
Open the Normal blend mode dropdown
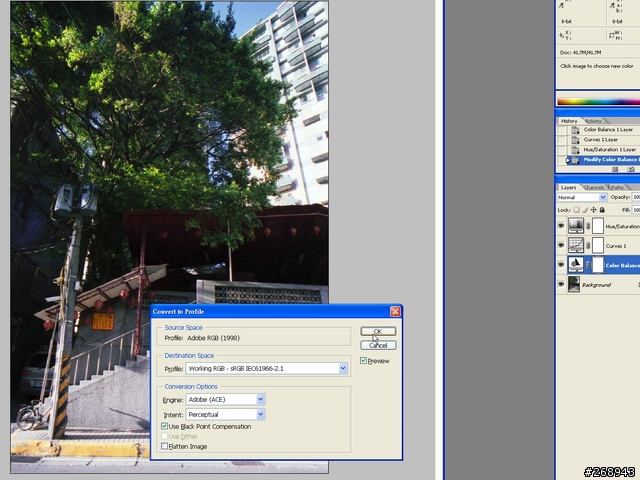[x=582, y=198]
